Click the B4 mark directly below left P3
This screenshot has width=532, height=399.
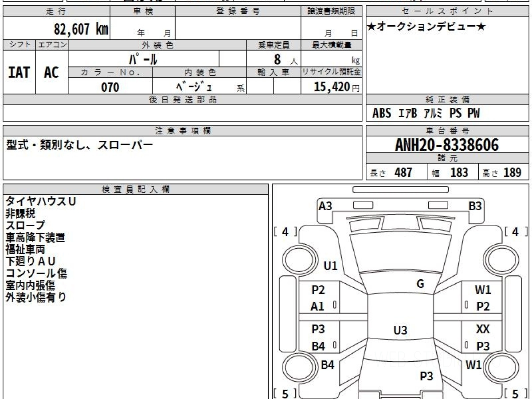[318, 346]
